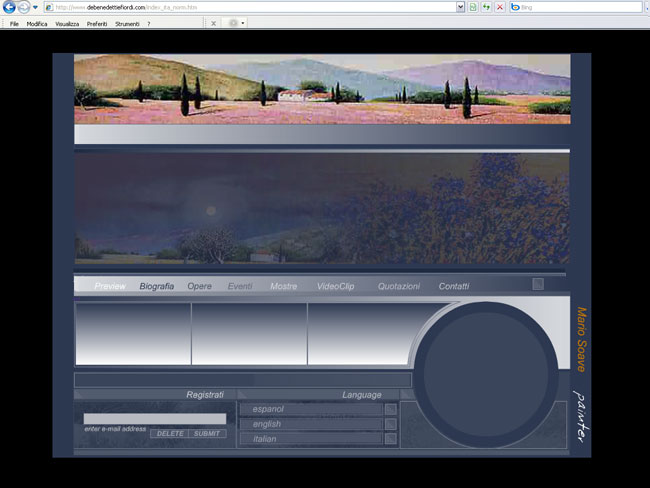Open the recent pages history dropdown arrow
Viewport: 650px width, 488px height.
coord(35,7)
